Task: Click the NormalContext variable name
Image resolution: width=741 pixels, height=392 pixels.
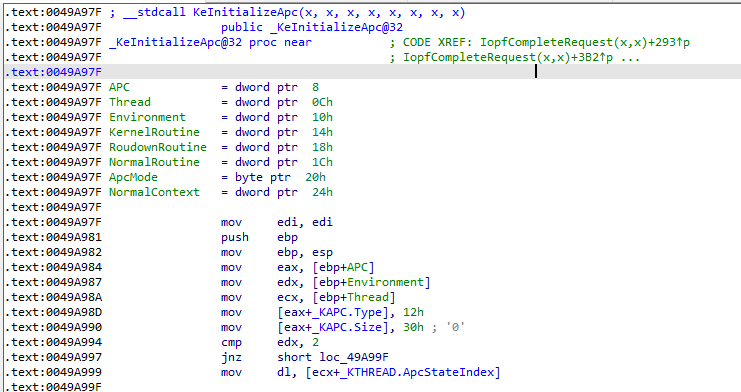Action: [x=155, y=192]
